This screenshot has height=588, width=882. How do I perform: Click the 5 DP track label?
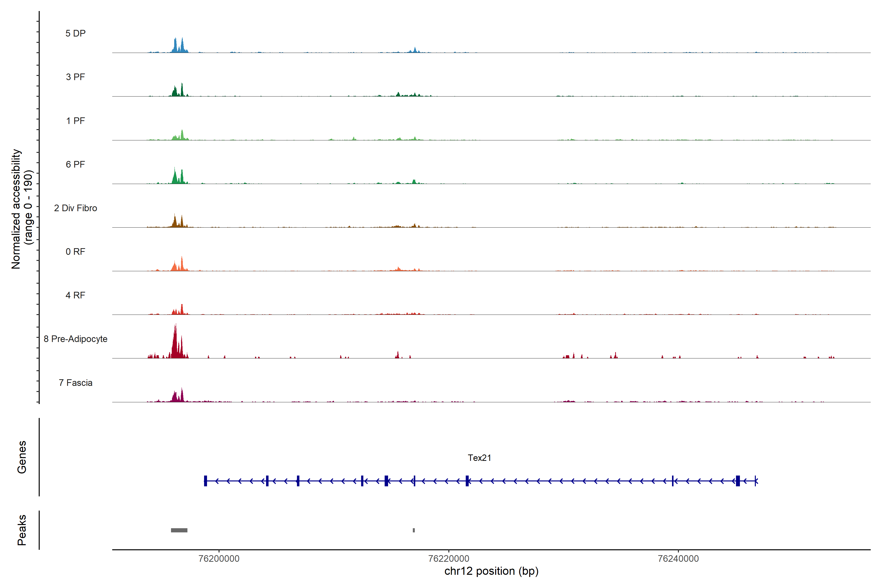[x=75, y=33]
